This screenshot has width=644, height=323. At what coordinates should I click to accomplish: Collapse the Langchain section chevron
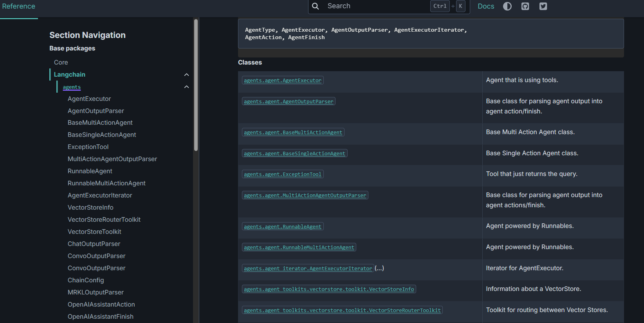187,75
